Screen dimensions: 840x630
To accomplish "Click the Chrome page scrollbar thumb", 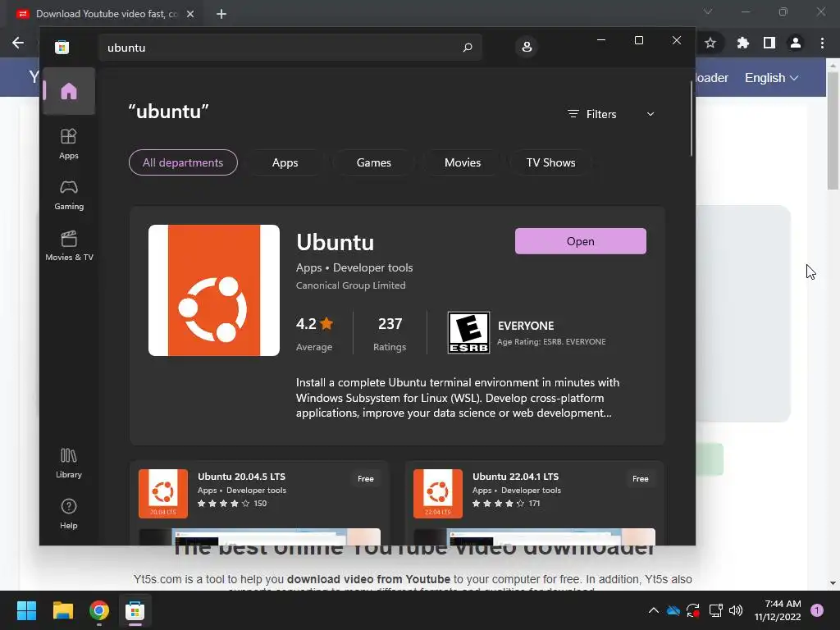I will click(833, 131).
